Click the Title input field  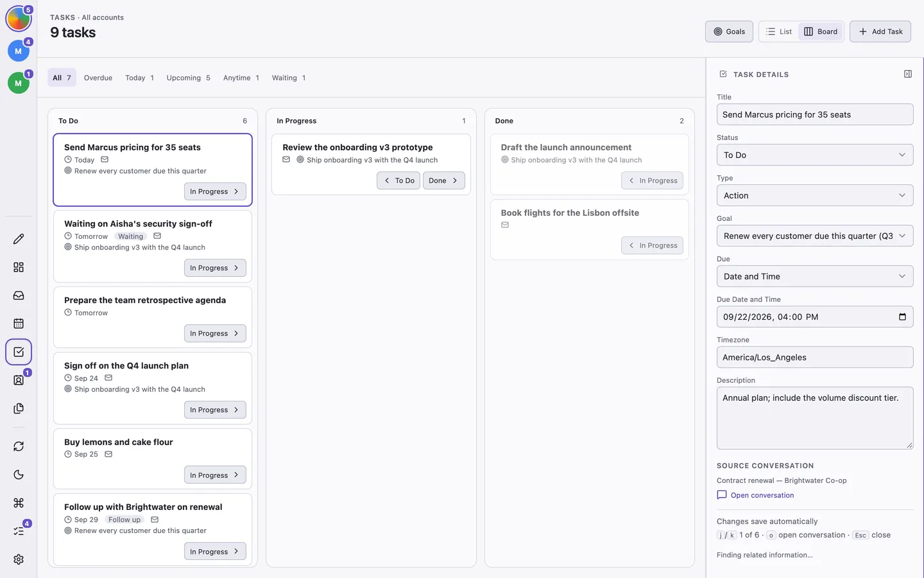[x=815, y=114]
